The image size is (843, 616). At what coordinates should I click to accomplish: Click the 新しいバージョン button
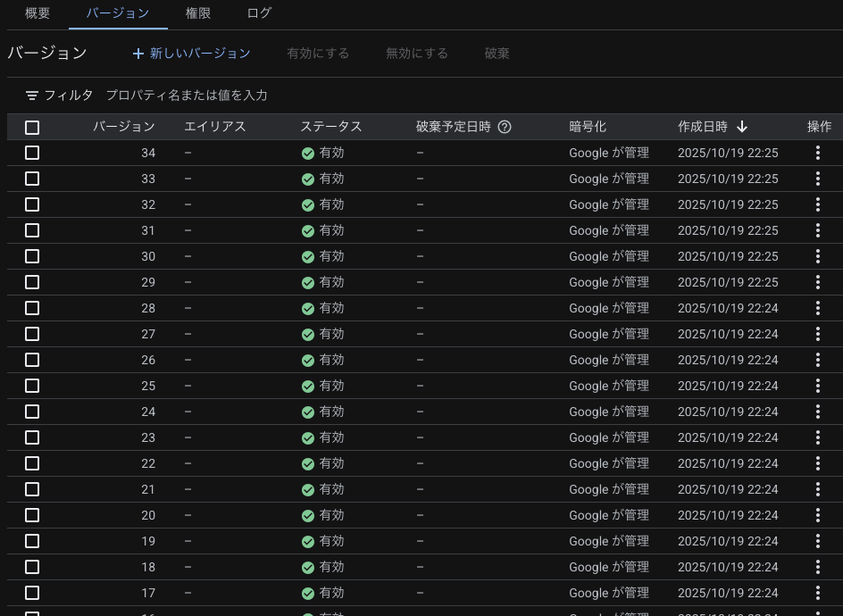[x=191, y=54]
